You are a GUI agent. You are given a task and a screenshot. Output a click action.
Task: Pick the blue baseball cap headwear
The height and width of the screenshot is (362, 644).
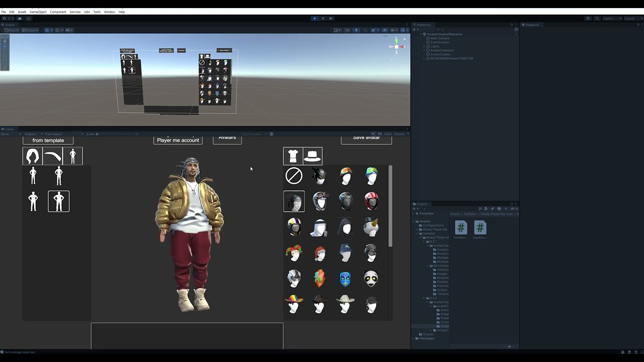point(345,252)
